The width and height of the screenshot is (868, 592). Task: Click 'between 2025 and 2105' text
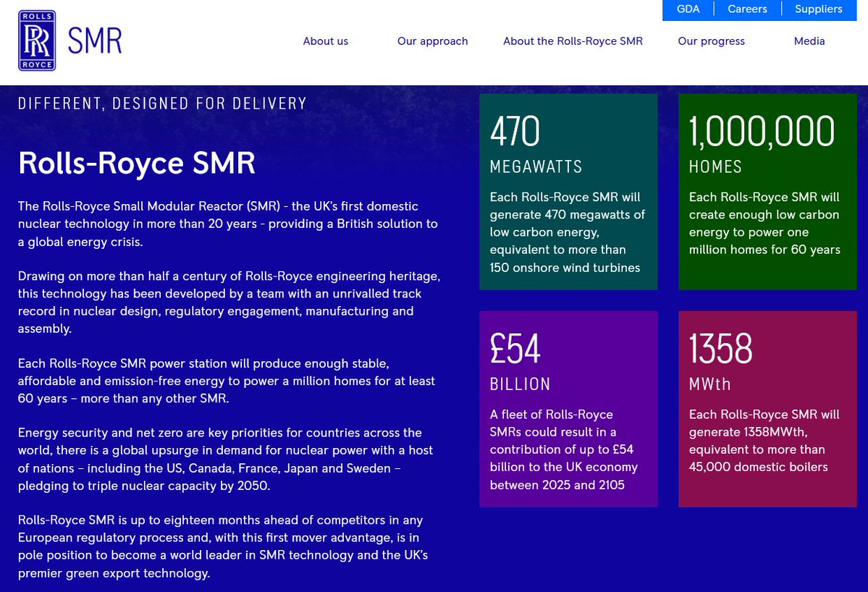point(557,485)
